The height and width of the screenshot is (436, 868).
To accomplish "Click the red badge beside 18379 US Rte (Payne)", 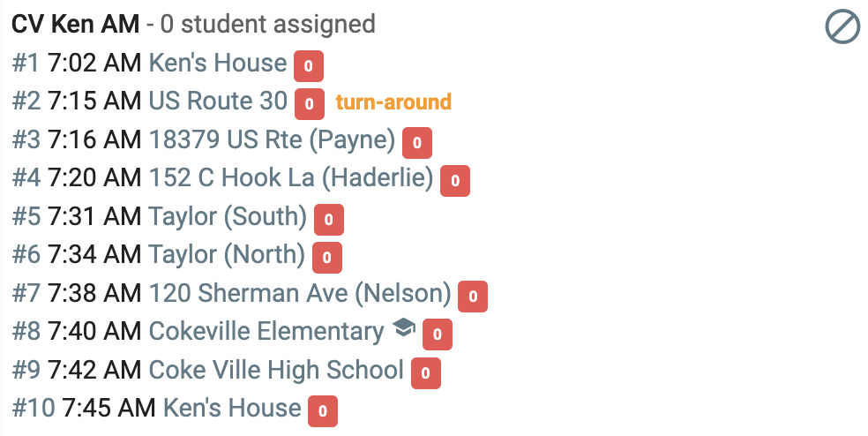I will tap(417, 142).
